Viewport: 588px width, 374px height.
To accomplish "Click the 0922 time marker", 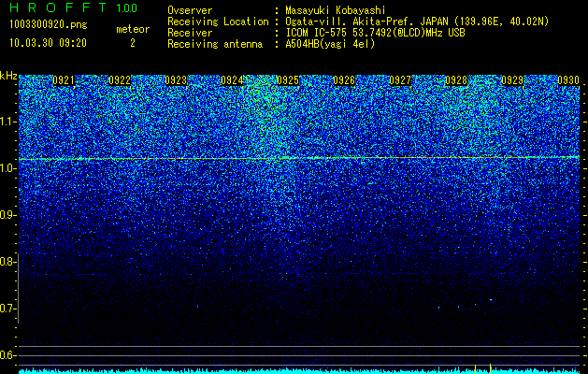I will [x=120, y=80].
